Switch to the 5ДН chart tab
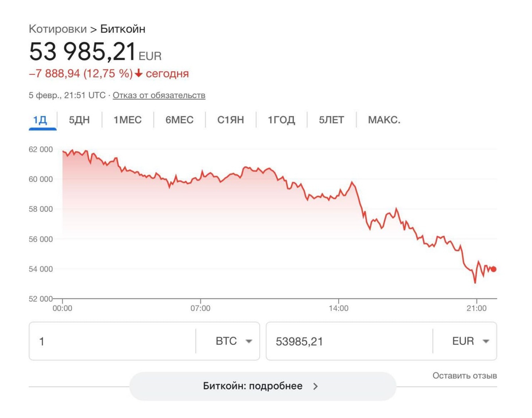532x418 pixels. 79,120
